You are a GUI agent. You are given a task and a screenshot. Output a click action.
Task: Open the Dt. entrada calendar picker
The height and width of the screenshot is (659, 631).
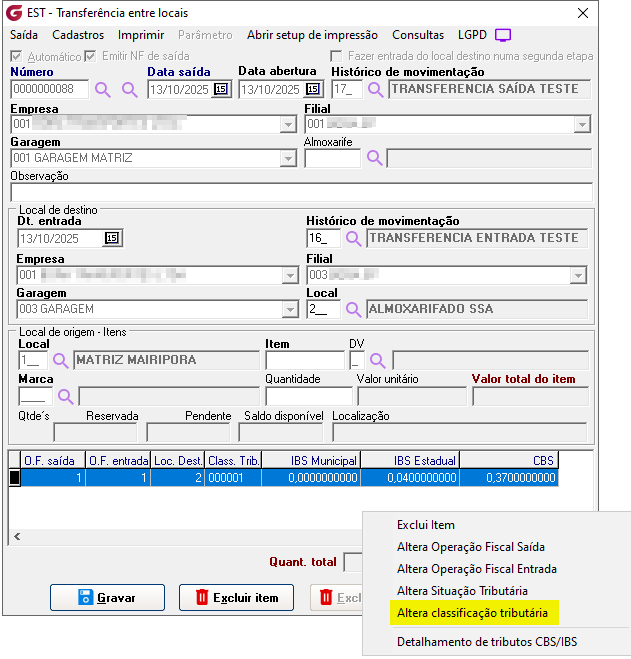(x=112, y=238)
